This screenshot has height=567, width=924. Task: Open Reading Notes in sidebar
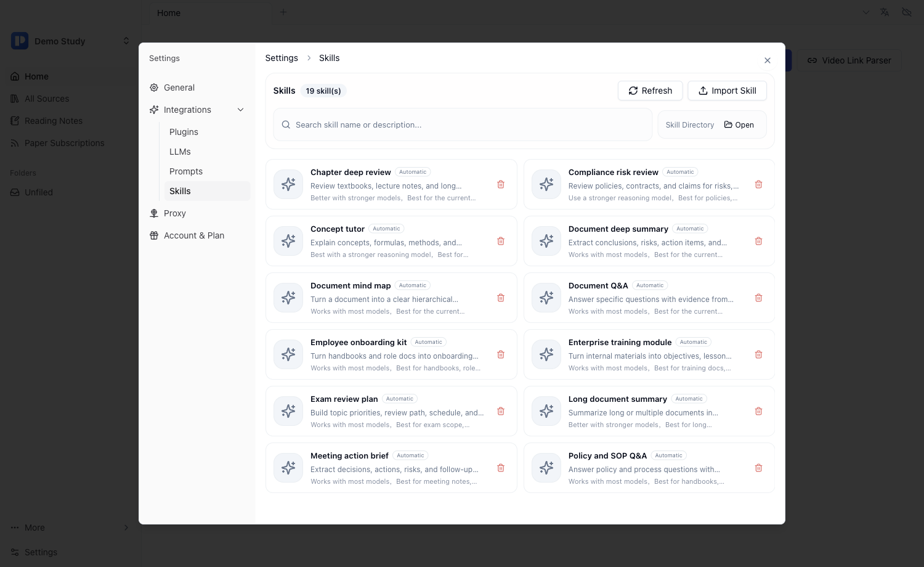pos(70,121)
